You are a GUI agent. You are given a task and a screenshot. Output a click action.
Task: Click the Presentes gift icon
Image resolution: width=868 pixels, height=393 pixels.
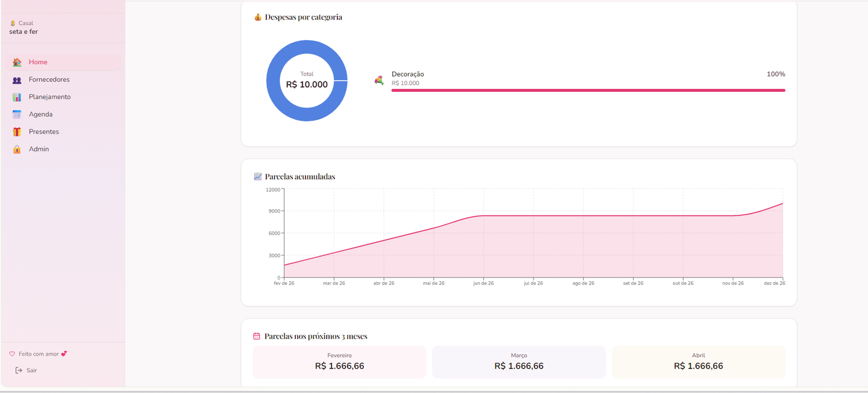pyautogui.click(x=17, y=132)
